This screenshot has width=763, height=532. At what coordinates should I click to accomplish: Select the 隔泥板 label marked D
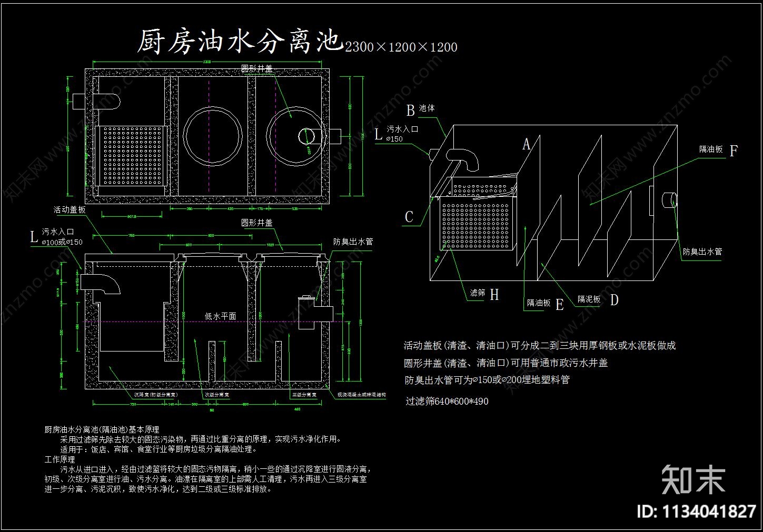point(589,299)
